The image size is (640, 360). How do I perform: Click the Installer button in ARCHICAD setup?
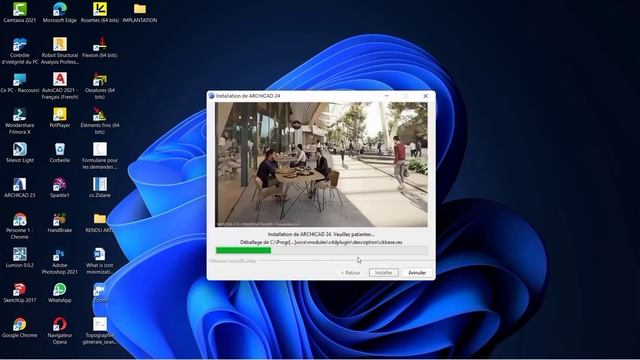tap(384, 272)
